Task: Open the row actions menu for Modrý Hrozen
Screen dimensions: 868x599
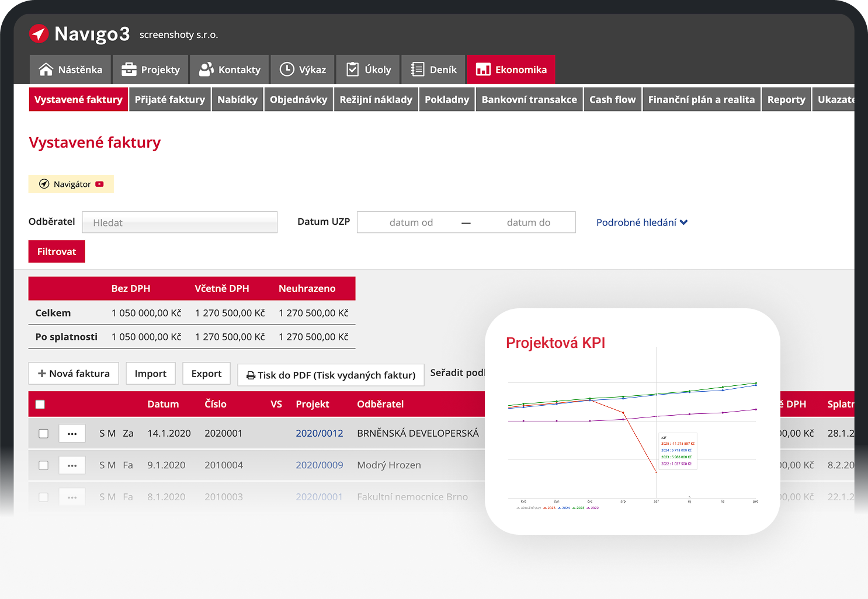Action: [72, 465]
